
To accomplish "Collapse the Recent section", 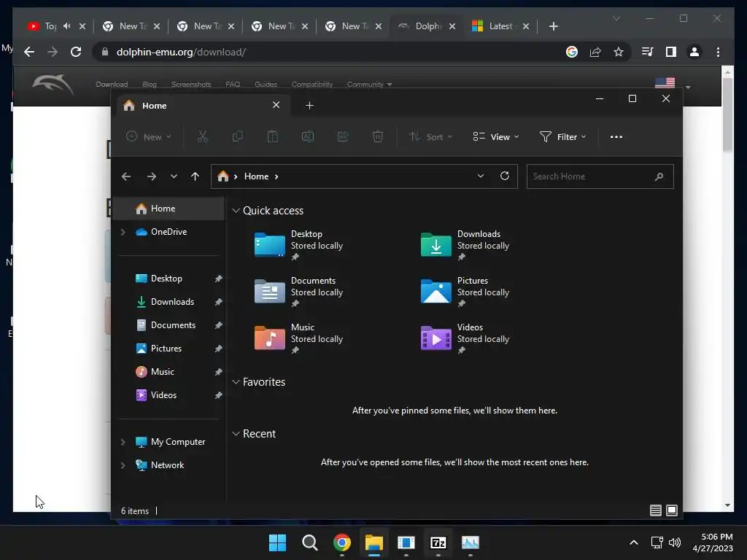I will 236,434.
